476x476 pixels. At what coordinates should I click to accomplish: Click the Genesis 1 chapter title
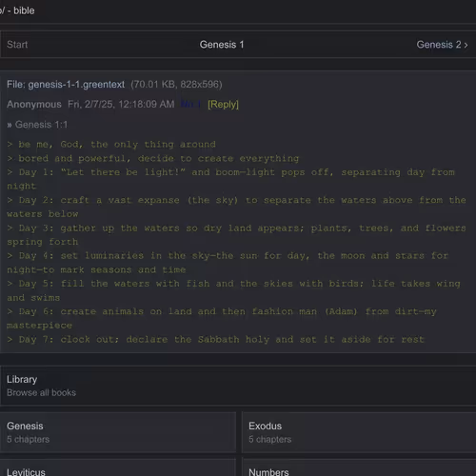[222, 45]
